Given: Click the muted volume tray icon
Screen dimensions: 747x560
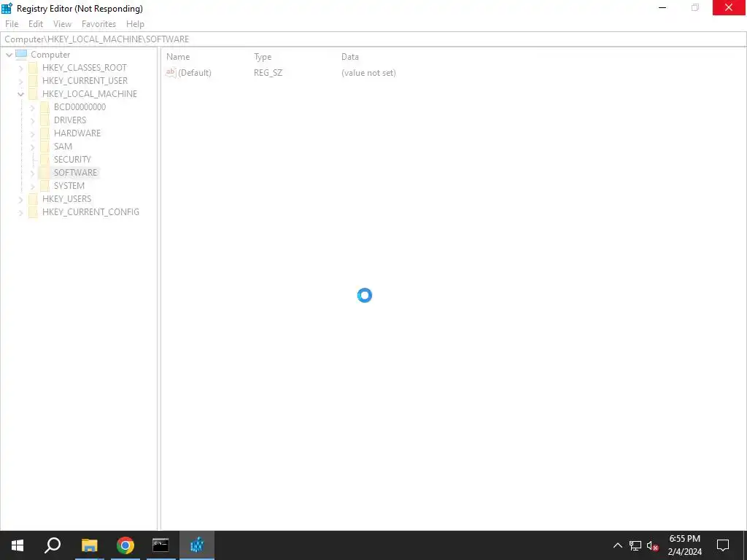Looking at the screenshot, I should click(x=653, y=545).
